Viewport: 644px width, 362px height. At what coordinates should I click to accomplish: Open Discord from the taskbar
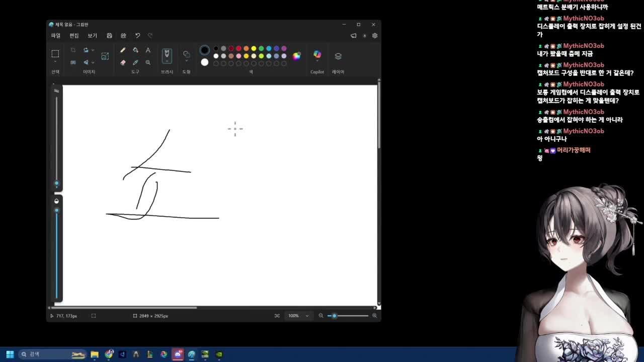(x=178, y=354)
